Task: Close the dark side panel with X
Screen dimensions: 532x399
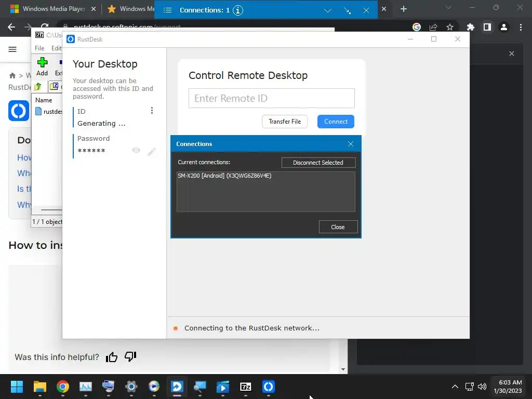Action: coord(512,54)
